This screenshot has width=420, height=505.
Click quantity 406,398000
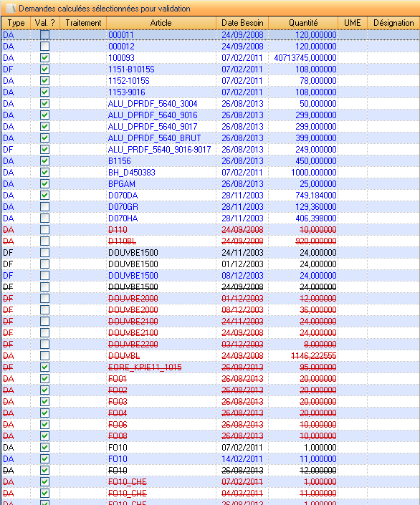point(316,218)
